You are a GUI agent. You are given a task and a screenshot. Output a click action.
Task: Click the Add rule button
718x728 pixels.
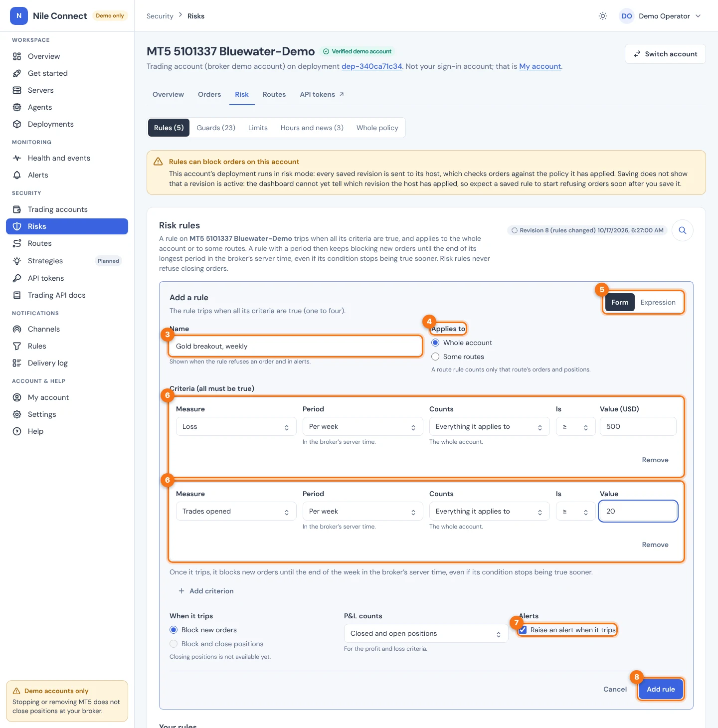tap(661, 689)
